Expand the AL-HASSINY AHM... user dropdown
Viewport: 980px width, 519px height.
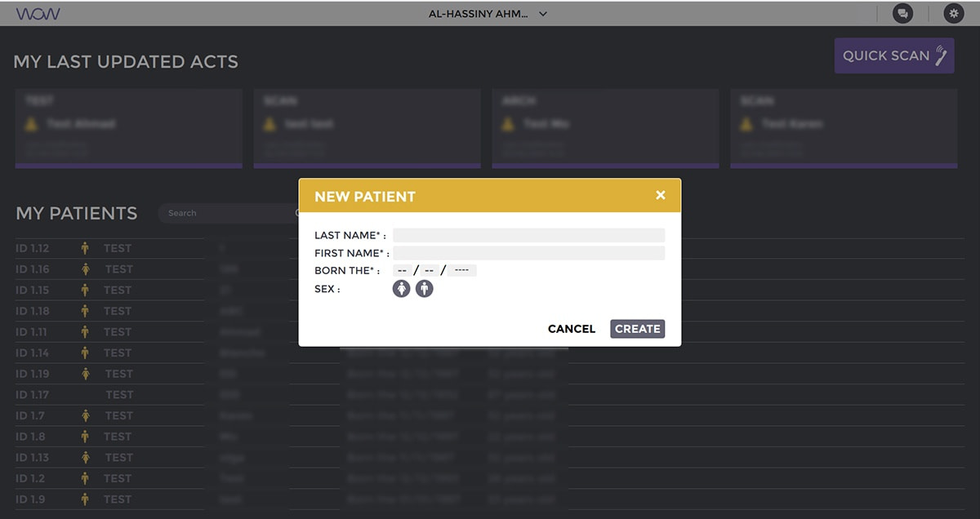coord(488,14)
